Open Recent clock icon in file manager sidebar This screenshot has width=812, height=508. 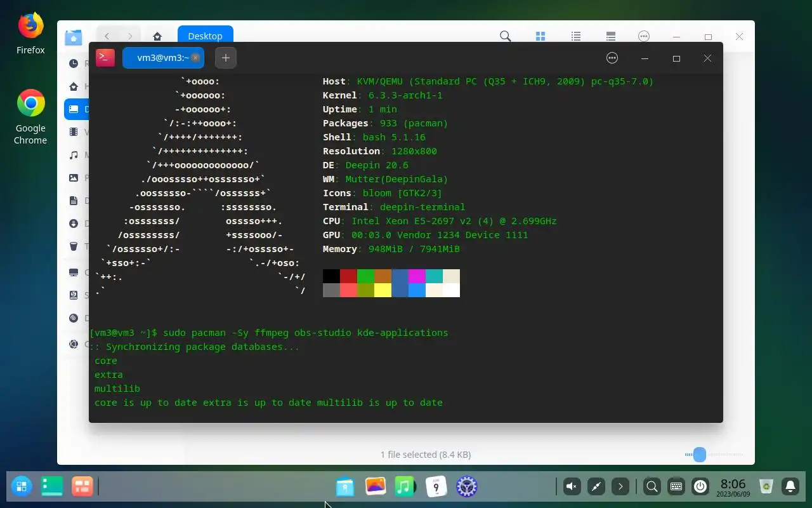pos(74,63)
